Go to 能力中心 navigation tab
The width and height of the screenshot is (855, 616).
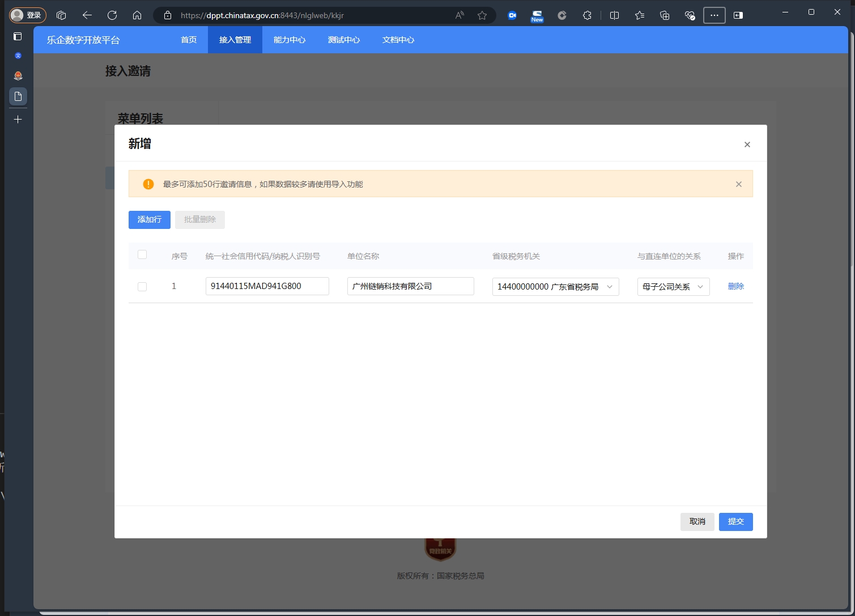pos(289,40)
